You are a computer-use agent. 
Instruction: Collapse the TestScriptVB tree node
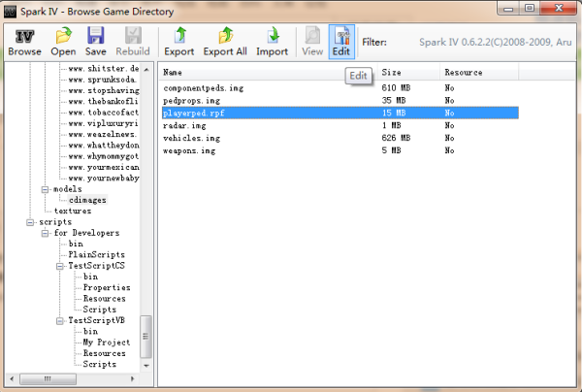point(59,320)
